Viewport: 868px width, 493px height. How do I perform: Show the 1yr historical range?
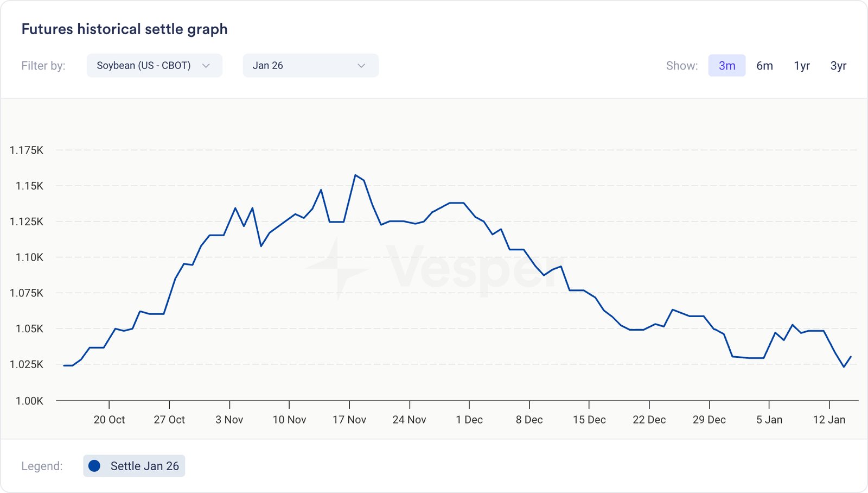click(801, 66)
